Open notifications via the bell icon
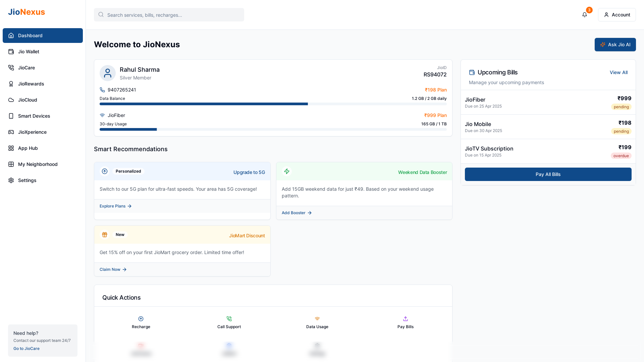This screenshot has height=362, width=644. point(585,15)
